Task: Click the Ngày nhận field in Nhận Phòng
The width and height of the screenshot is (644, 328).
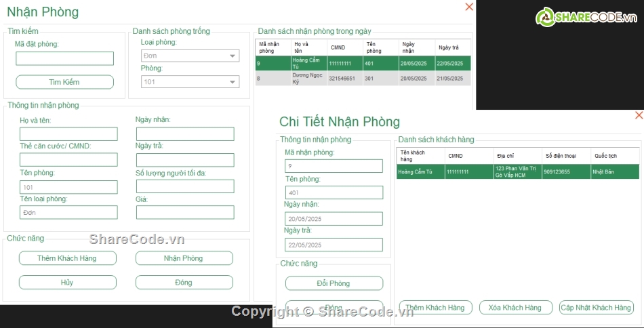Action: tap(185, 134)
